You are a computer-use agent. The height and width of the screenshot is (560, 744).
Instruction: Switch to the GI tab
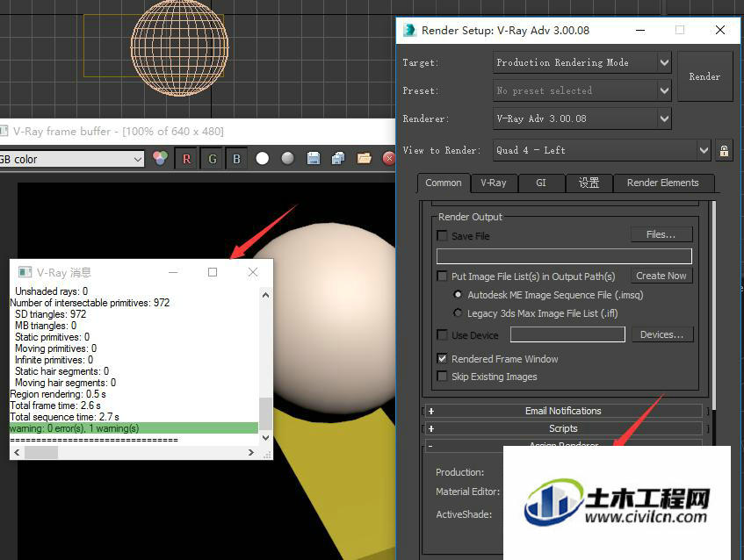(541, 183)
